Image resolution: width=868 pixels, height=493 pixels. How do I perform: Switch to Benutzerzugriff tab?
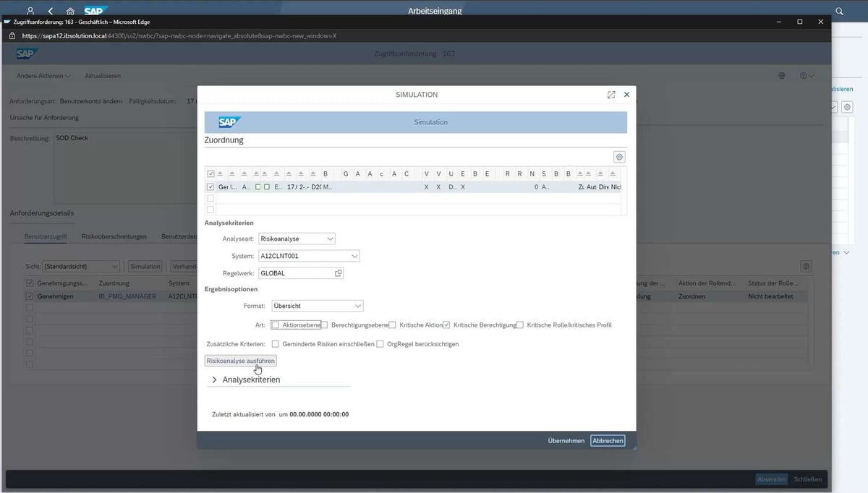[x=46, y=236]
